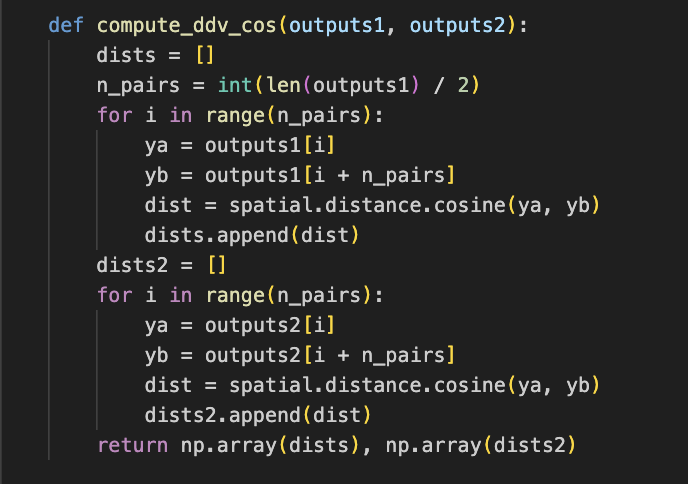Image resolution: width=688 pixels, height=484 pixels.
Task: Click 'len' in the n_pairs line
Action: 283,85
